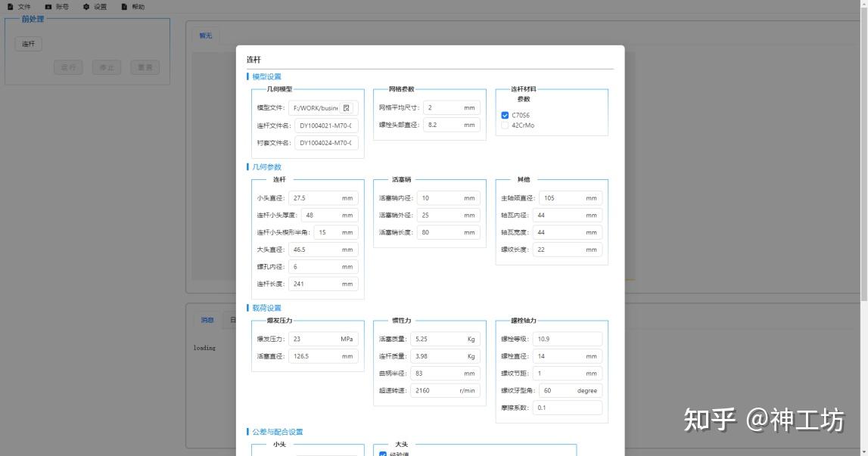Click the 螺栓等级 input field
Viewport: 868px width, 456px height.
(x=568, y=340)
